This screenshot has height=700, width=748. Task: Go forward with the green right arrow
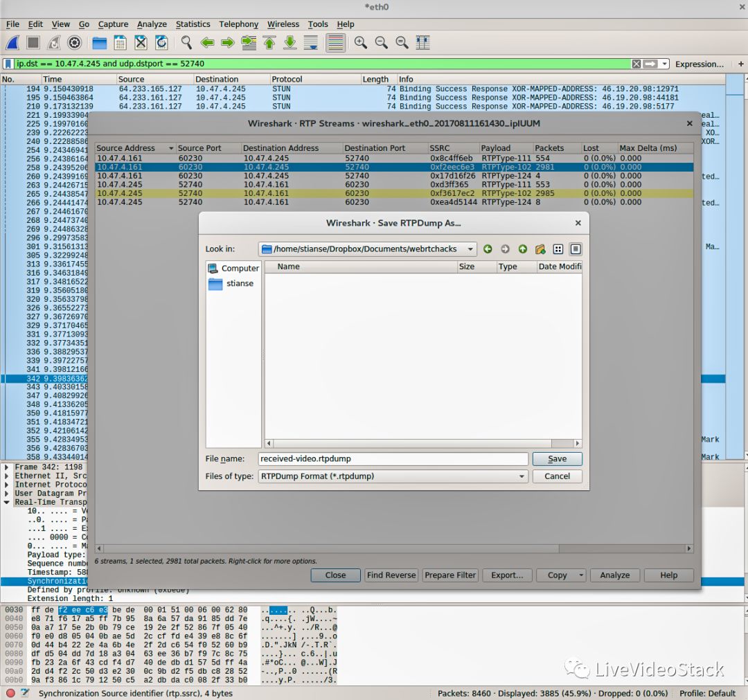pyautogui.click(x=228, y=43)
